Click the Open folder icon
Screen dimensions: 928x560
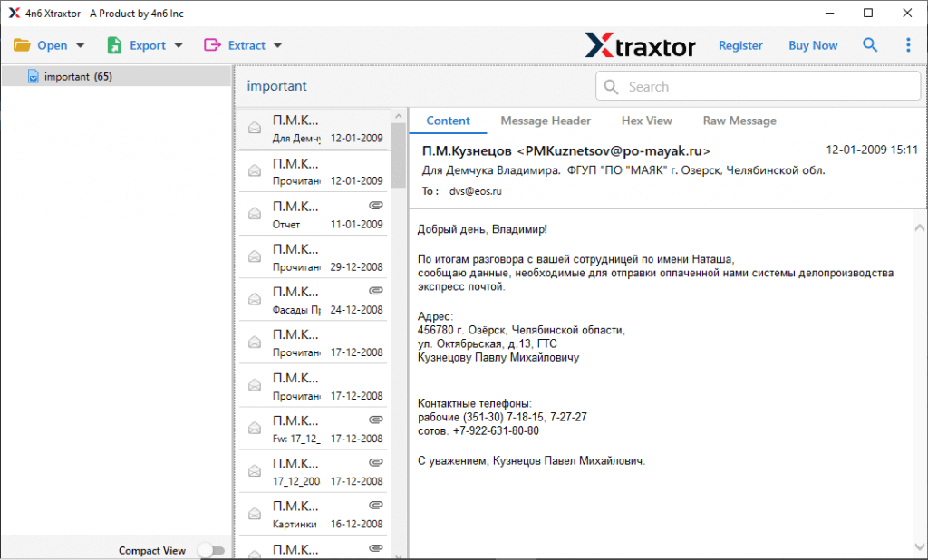tap(22, 45)
